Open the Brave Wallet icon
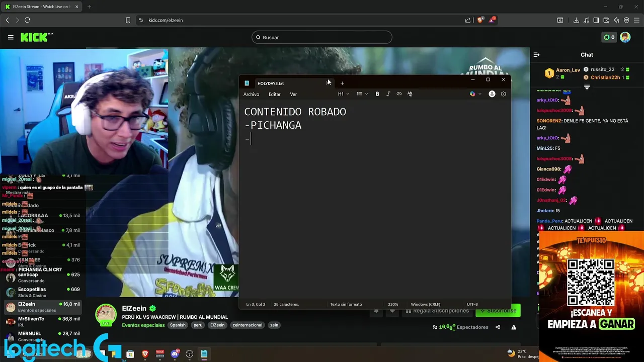Screen dimensions: 644x362 point(606,20)
